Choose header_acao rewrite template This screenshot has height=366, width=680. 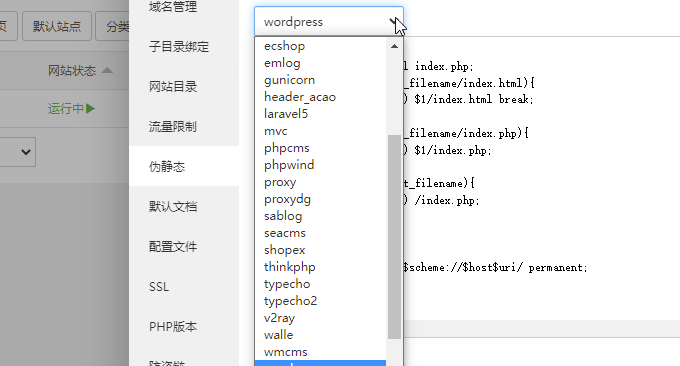[320, 97]
